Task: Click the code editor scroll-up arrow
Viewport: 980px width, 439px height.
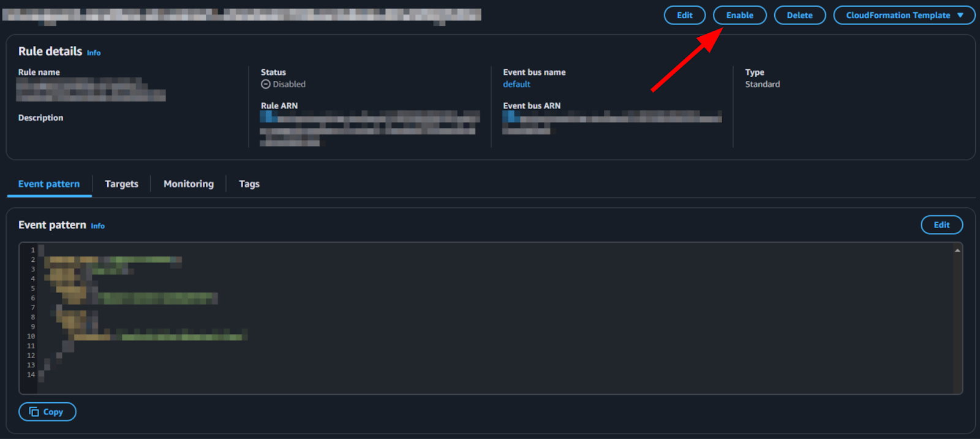Action: 957,250
